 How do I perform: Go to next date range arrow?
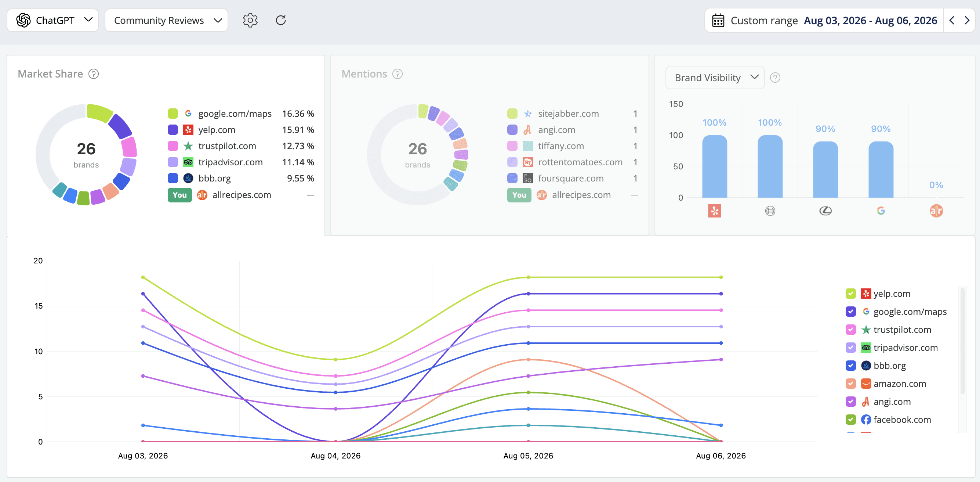coord(967,20)
